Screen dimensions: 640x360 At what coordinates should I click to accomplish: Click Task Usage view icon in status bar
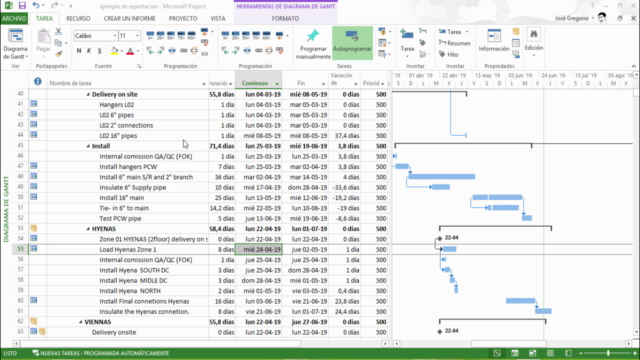pos(515,353)
